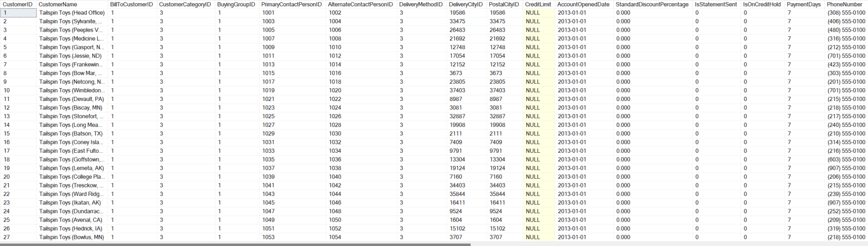The image size is (868, 246).
Task: Select PrimaryContactPersonID value 1001
Action: coord(293,13)
